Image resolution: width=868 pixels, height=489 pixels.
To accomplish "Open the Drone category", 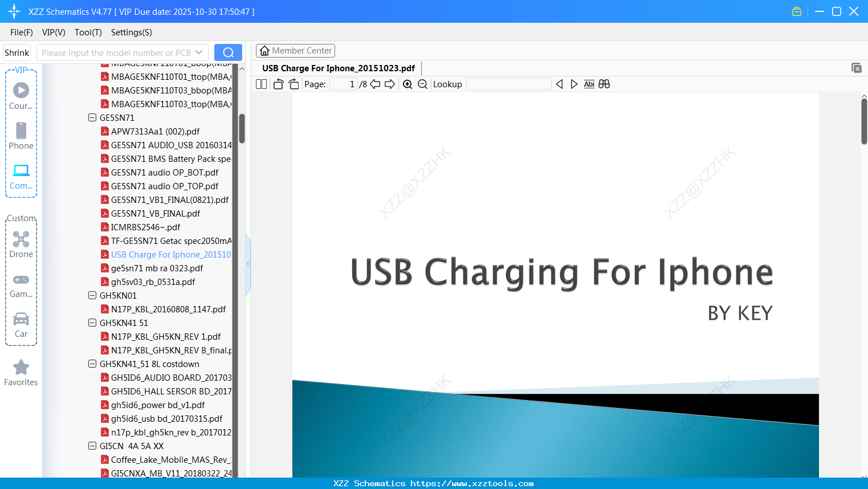I will [21, 244].
